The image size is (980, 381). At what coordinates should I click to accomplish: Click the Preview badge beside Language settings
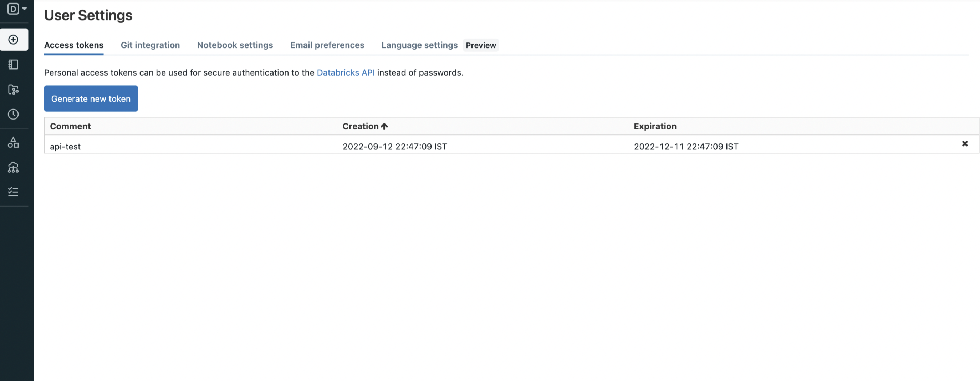pos(480,45)
